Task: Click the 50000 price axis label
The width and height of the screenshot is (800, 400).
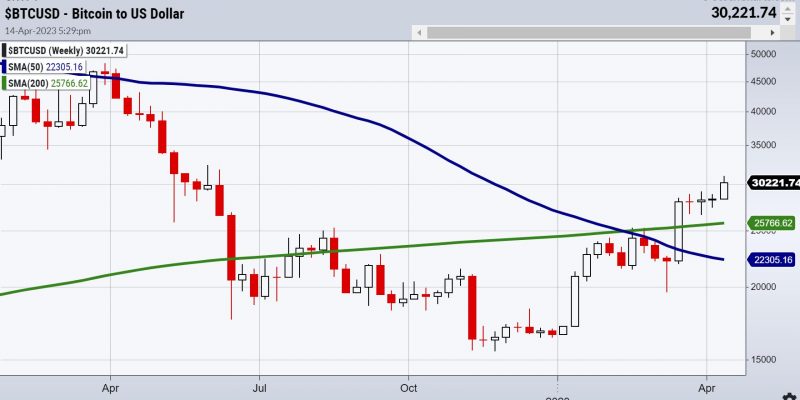Action: coord(762,54)
